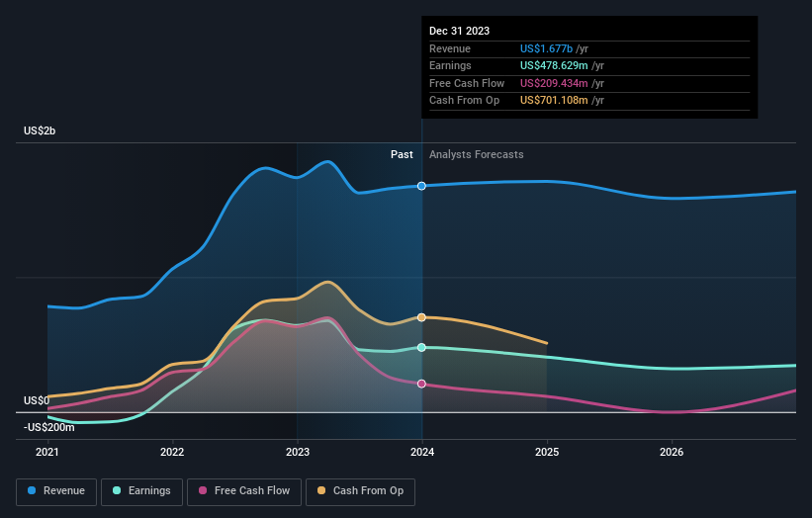Click the US$209.434m free cash flow value
This screenshot has width=812, height=518.
point(554,83)
